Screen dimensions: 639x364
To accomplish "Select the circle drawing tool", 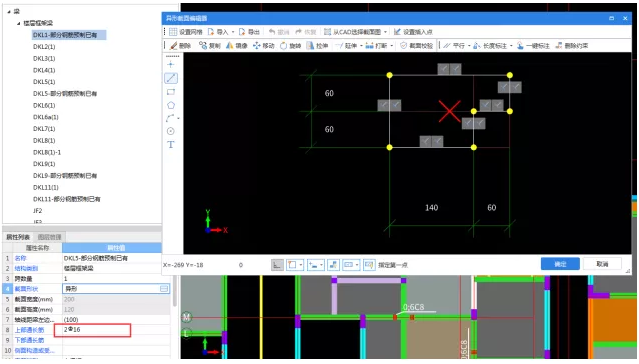I will pyautogui.click(x=171, y=131).
